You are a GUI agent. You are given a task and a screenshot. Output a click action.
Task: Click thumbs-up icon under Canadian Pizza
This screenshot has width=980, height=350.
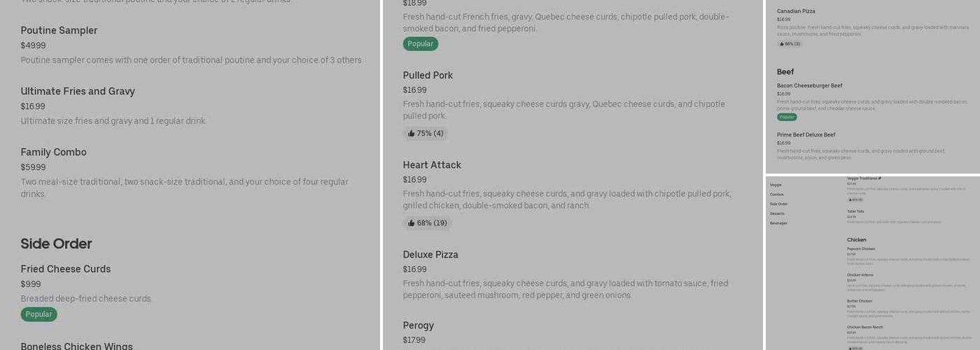(x=781, y=44)
